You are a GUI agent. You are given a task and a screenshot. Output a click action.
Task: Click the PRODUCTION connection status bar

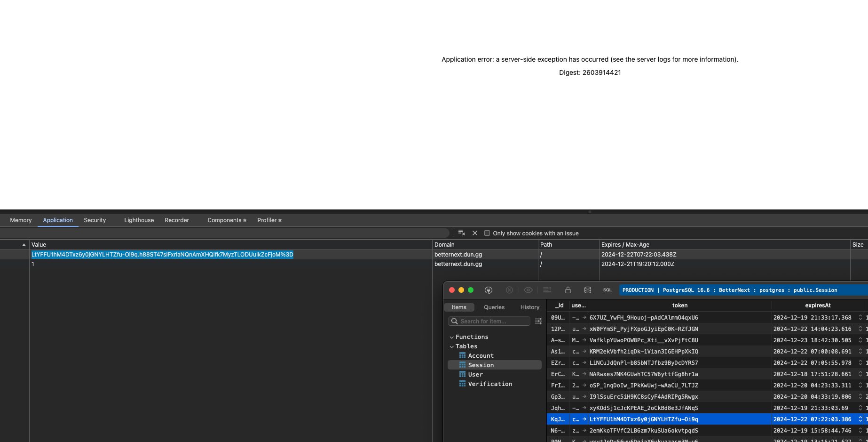(743, 290)
